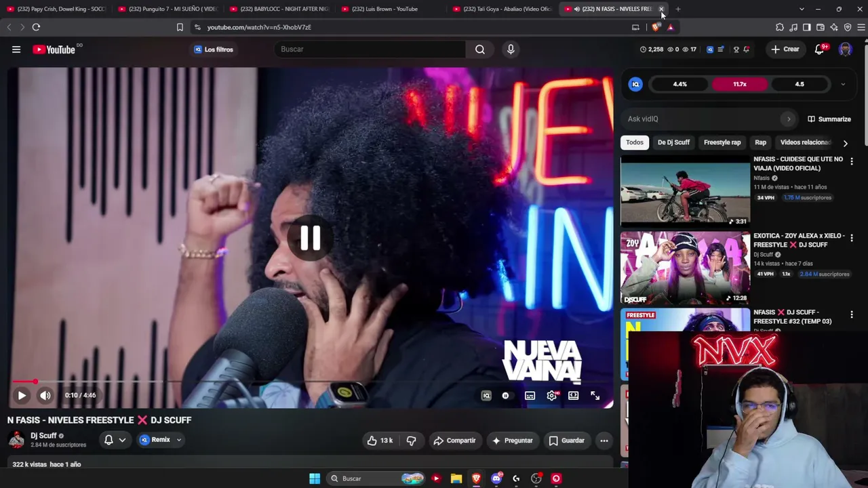868x488 pixels.
Task: Reload the current page
Action: pyautogui.click(x=36, y=27)
